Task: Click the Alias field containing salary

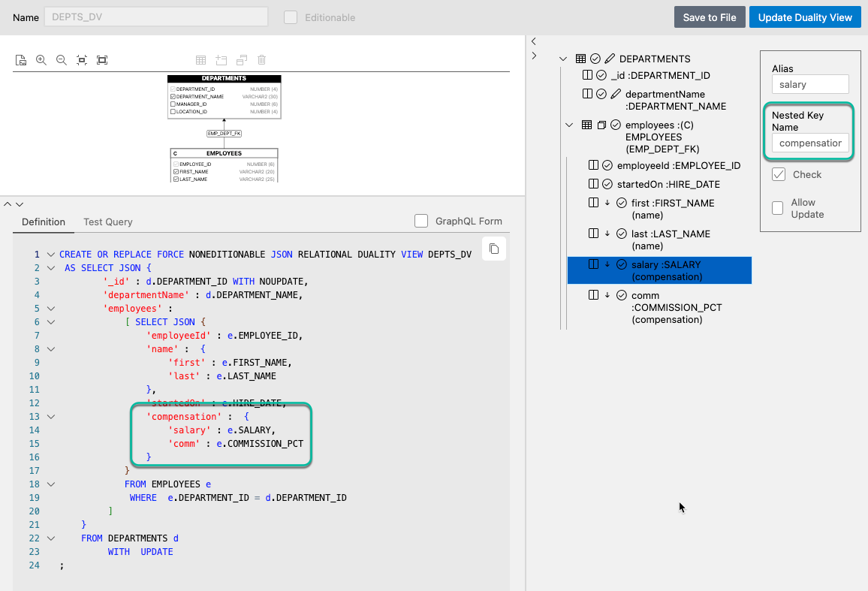Action: point(810,84)
